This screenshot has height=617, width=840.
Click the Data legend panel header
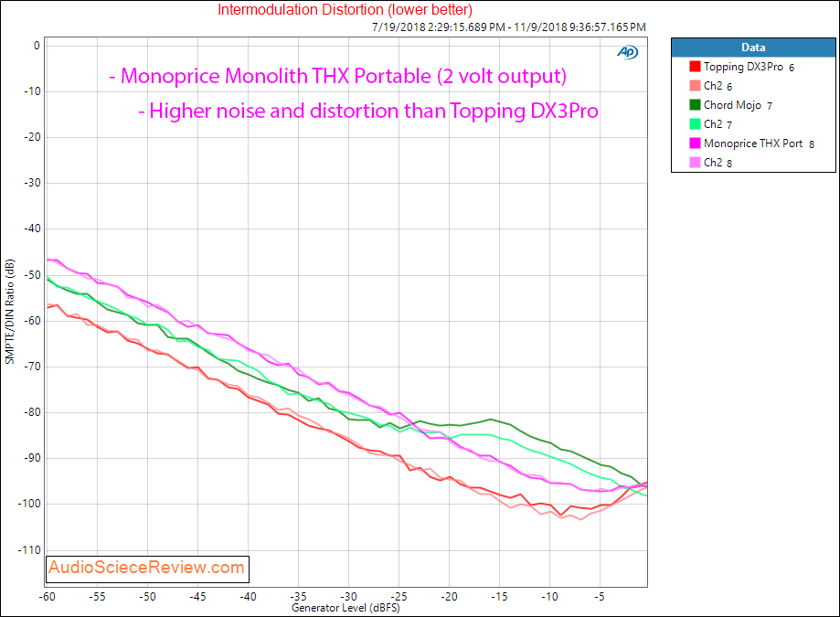pyautogui.click(x=753, y=48)
